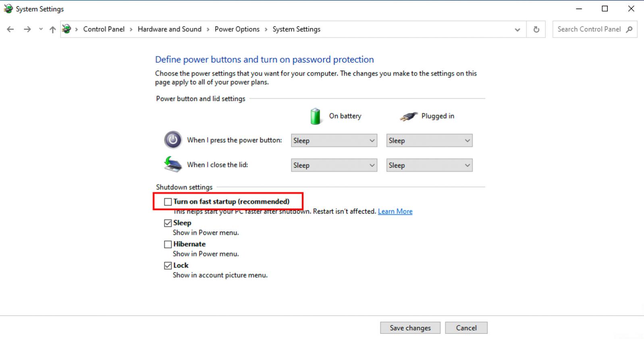
Task: Click the green battery icon
Action: (315, 116)
